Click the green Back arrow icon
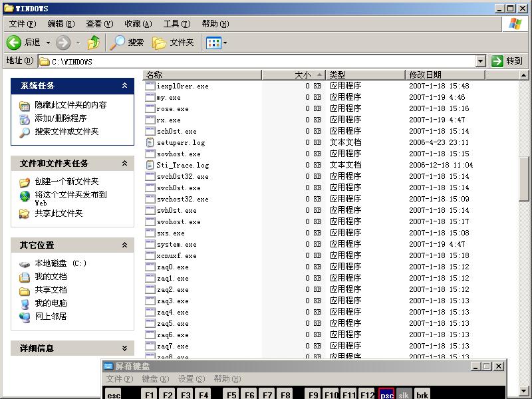The image size is (532, 399). tap(14, 43)
